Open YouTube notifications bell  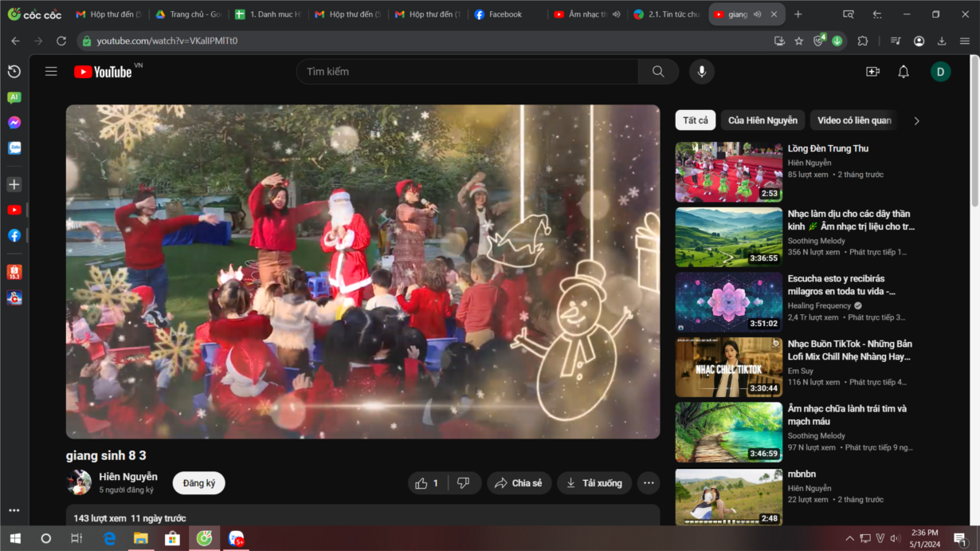pyautogui.click(x=903, y=72)
